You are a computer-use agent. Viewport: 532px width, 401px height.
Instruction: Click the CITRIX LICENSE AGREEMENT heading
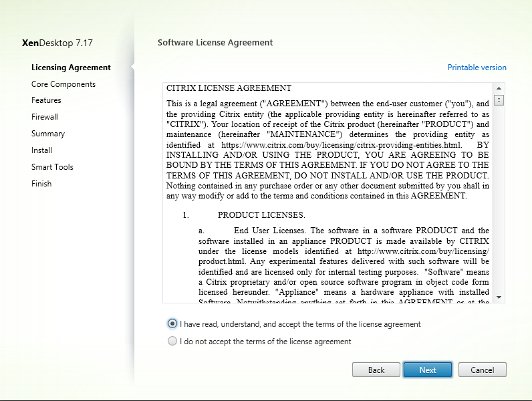tap(229, 88)
